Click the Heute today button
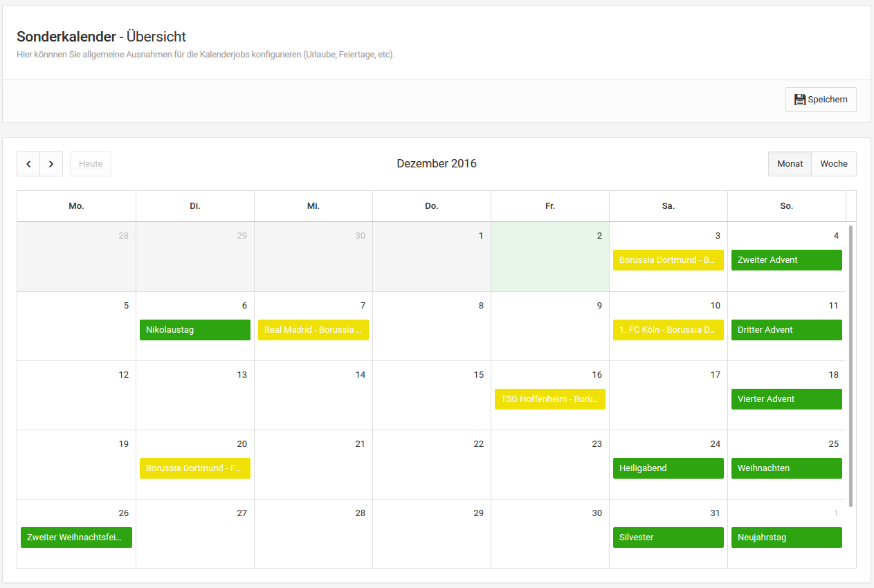Viewport: 874px width, 588px height. 91,164
